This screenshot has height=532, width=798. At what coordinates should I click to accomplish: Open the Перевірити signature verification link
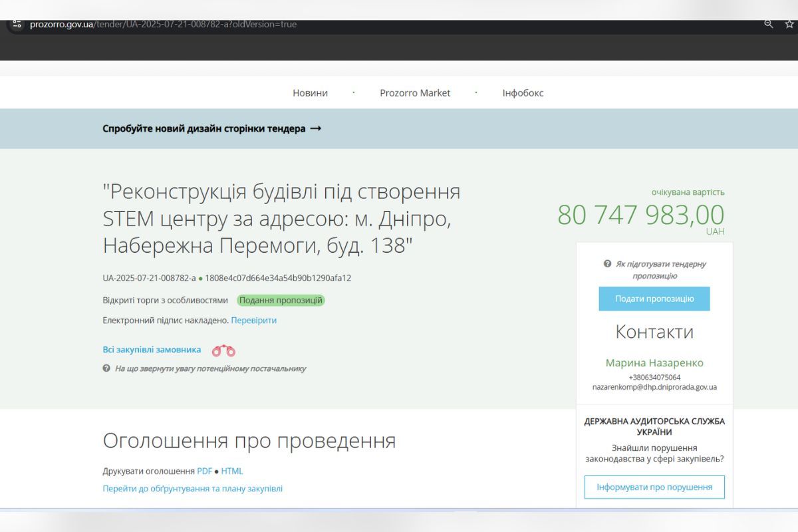tap(255, 320)
